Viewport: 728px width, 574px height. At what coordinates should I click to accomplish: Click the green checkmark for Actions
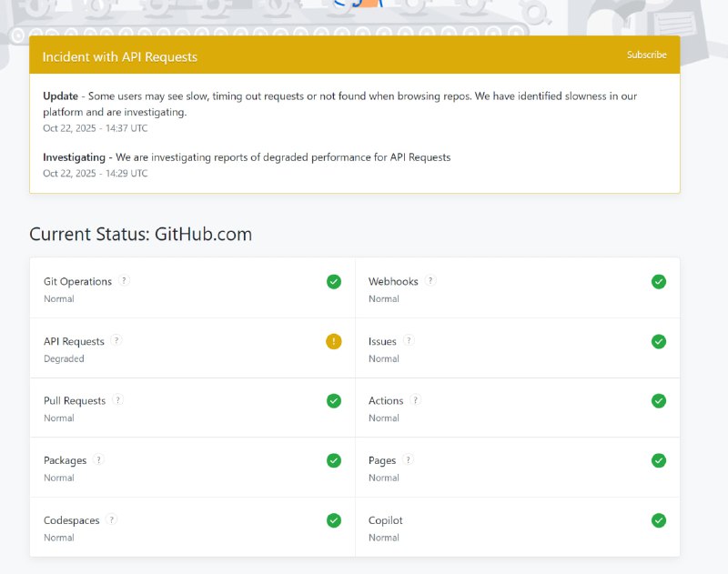(x=659, y=400)
